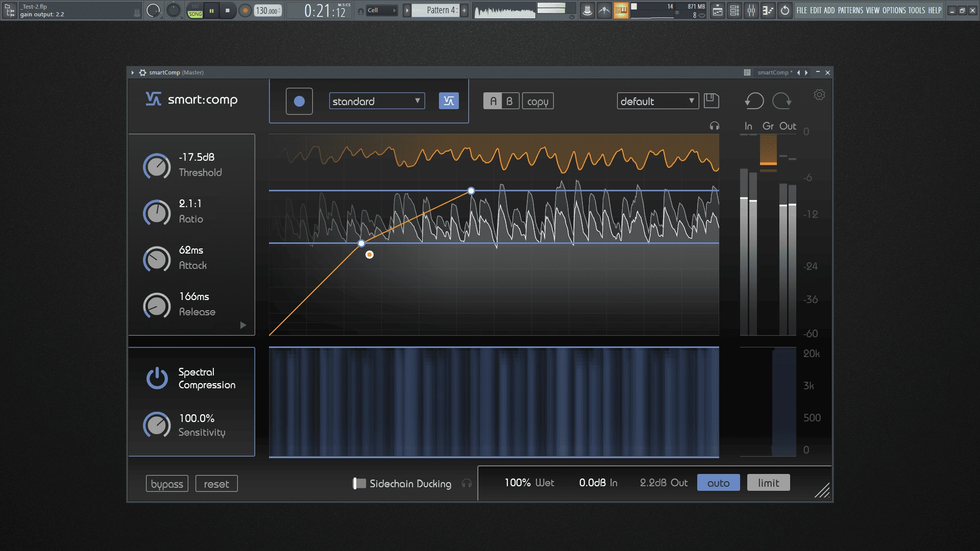Pause playback in the transport bar
This screenshot has width=980, height=551.
(211, 10)
